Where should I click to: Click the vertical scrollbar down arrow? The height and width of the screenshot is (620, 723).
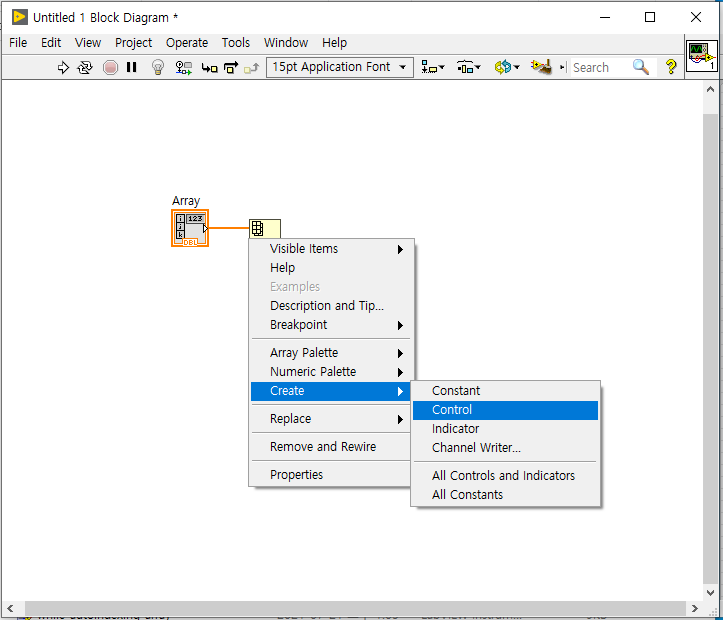711,593
